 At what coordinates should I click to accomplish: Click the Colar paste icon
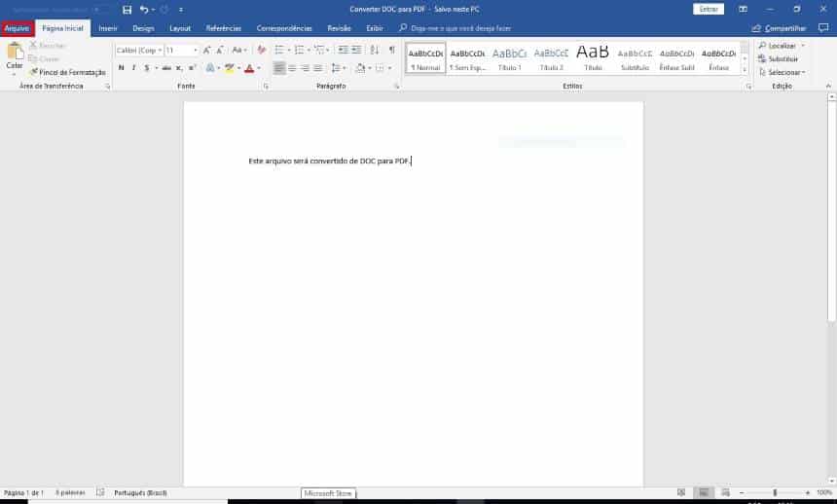pos(14,58)
